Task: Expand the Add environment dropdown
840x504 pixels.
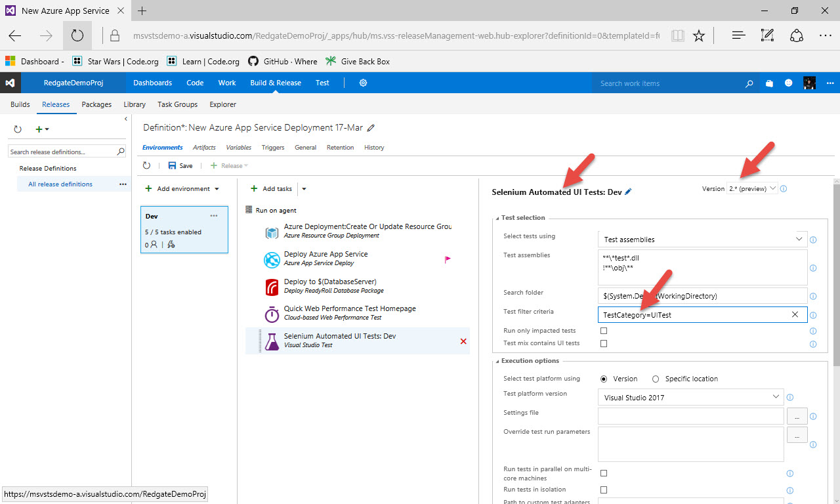Action: click(217, 189)
